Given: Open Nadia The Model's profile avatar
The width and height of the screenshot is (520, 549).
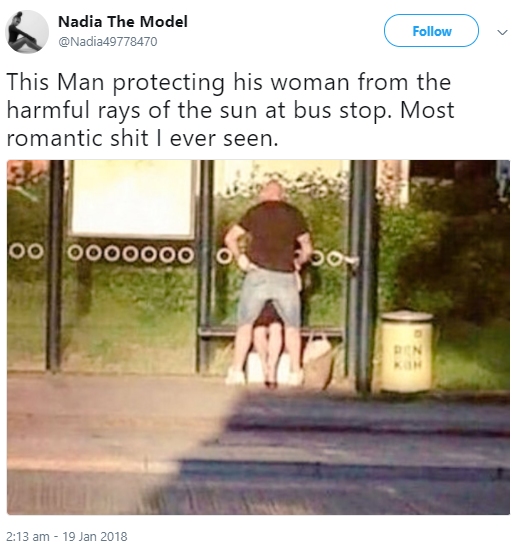Looking at the screenshot, I should click(x=27, y=32).
